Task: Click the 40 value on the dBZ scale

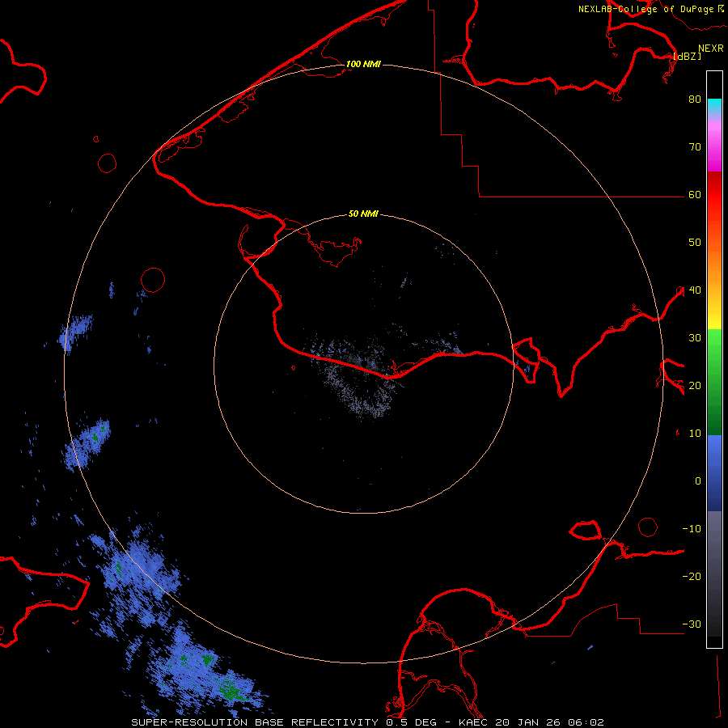Action: click(x=695, y=290)
